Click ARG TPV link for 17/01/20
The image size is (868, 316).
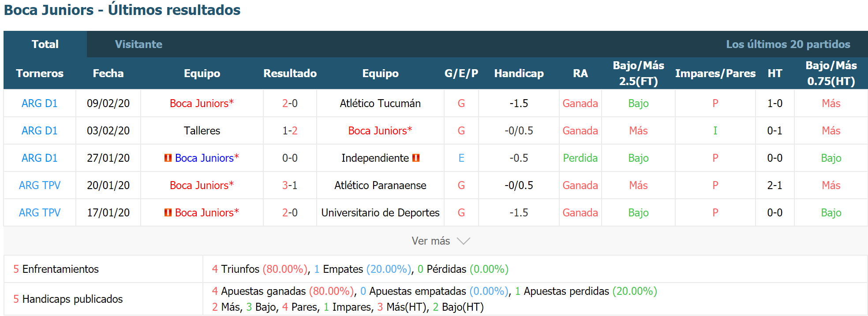40,212
